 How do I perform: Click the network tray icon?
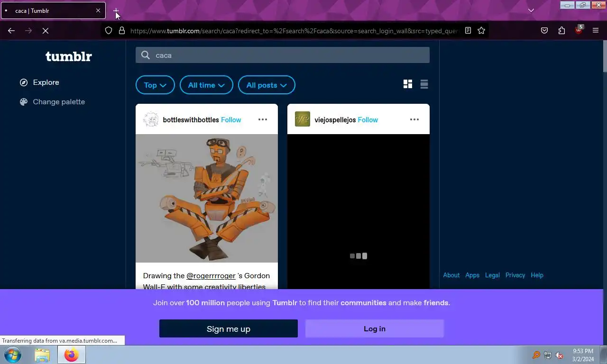coord(548,355)
